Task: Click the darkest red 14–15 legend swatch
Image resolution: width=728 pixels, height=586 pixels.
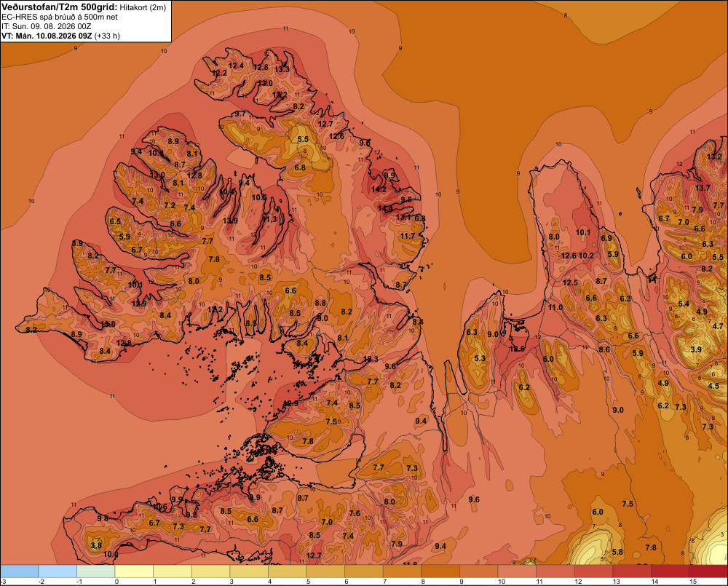Action: pos(670,571)
